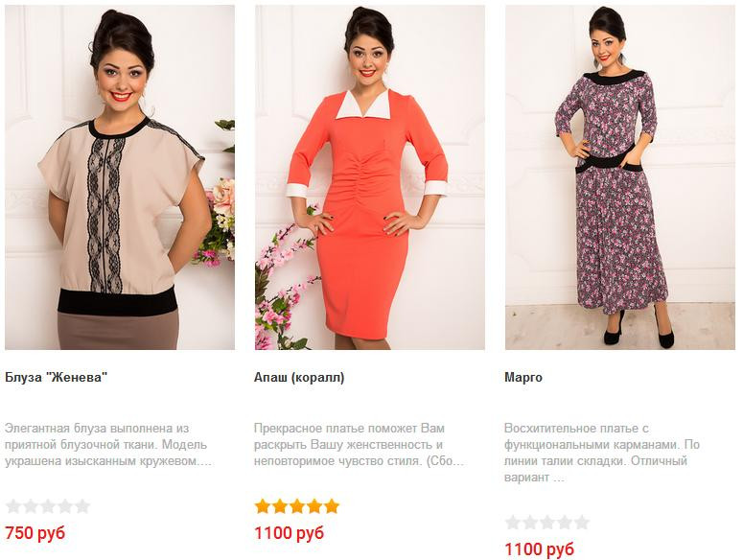Click first gold star of Апаш rating

pyautogui.click(x=263, y=506)
